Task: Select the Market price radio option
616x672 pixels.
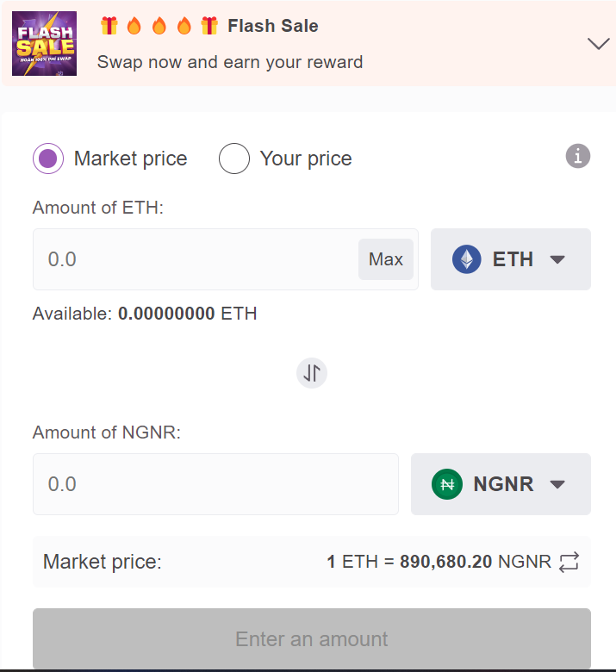Action: point(48,159)
